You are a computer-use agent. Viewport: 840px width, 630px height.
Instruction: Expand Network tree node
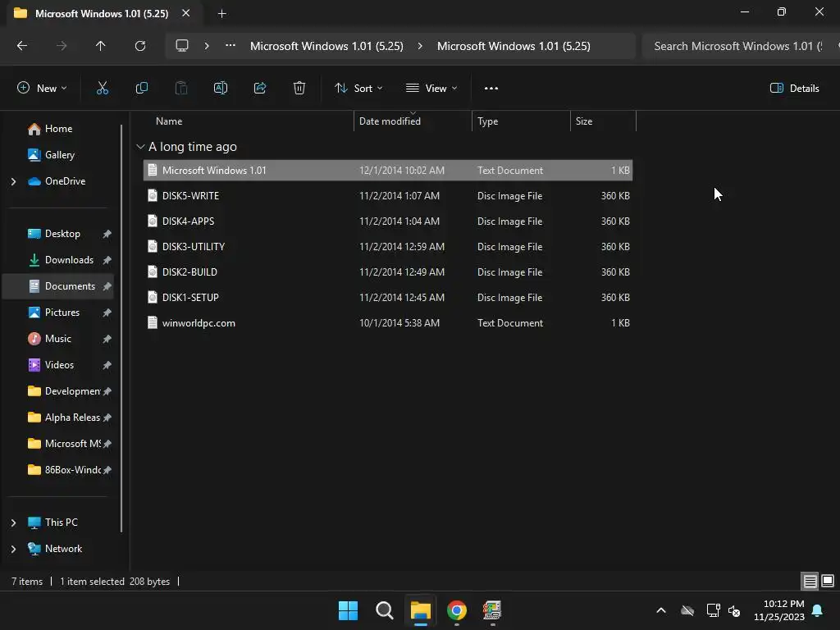(x=13, y=549)
